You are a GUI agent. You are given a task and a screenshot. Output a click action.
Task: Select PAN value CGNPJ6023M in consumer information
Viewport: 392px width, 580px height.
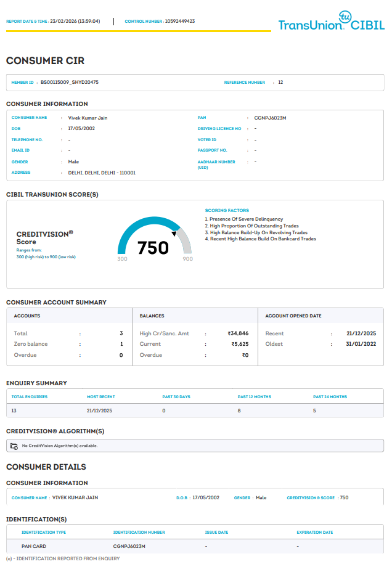pyautogui.click(x=271, y=118)
